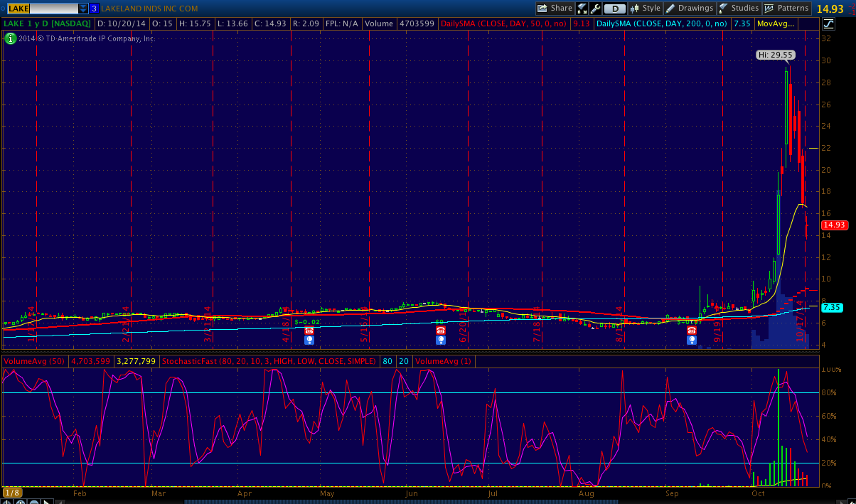Expand the LAKE symbol dropdown arrow
This screenshot has height=504, width=856.
click(x=83, y=9)
